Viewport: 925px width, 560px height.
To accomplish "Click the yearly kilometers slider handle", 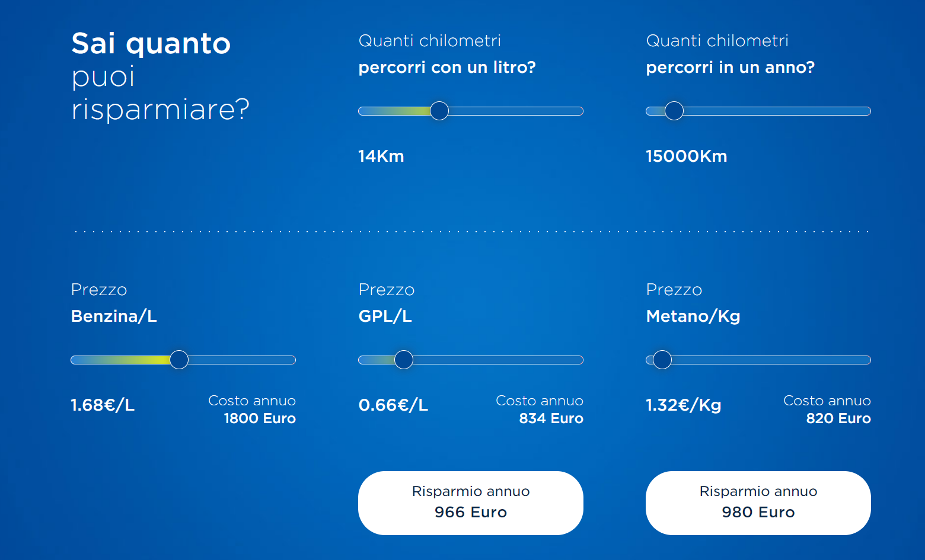I will click(x=674, y=111).
